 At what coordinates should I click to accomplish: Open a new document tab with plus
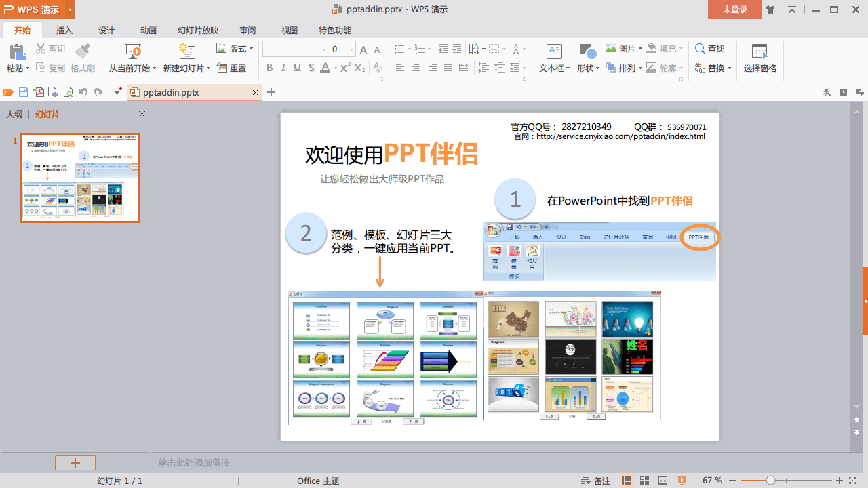(x=271, y=92)
